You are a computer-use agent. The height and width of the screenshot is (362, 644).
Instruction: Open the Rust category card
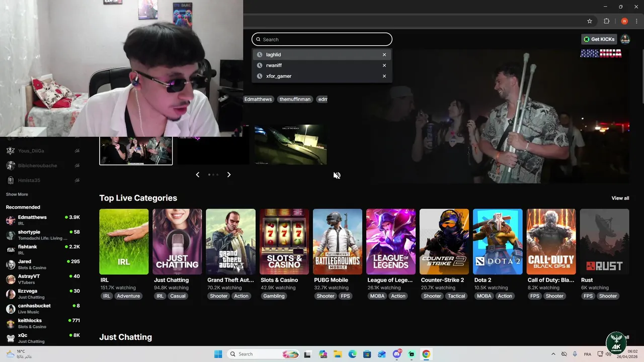click(x=604, y=241)
